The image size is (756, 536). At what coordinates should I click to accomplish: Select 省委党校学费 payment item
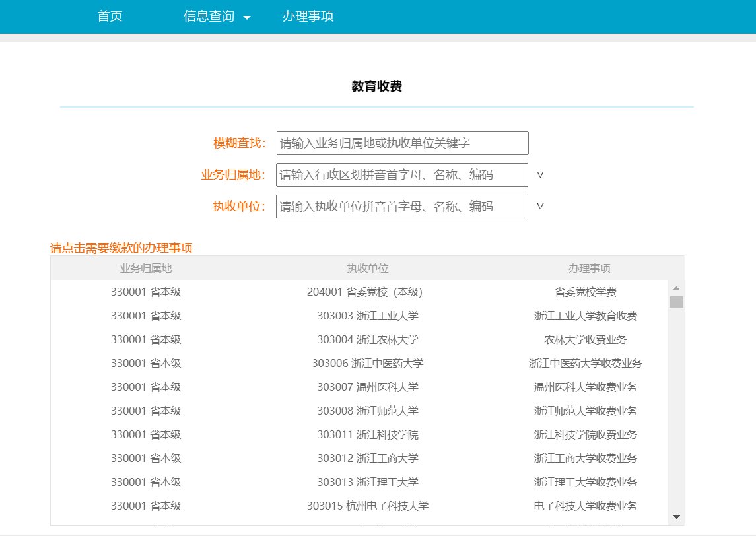[x=585, y=292]
